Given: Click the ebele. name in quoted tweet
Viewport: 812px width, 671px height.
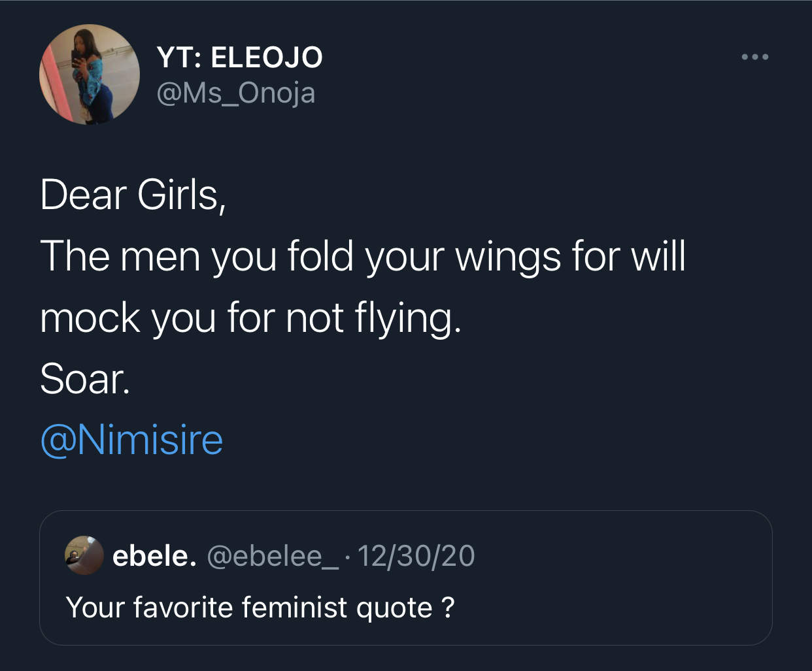Looking at the screenshot, I should point(154,556).
